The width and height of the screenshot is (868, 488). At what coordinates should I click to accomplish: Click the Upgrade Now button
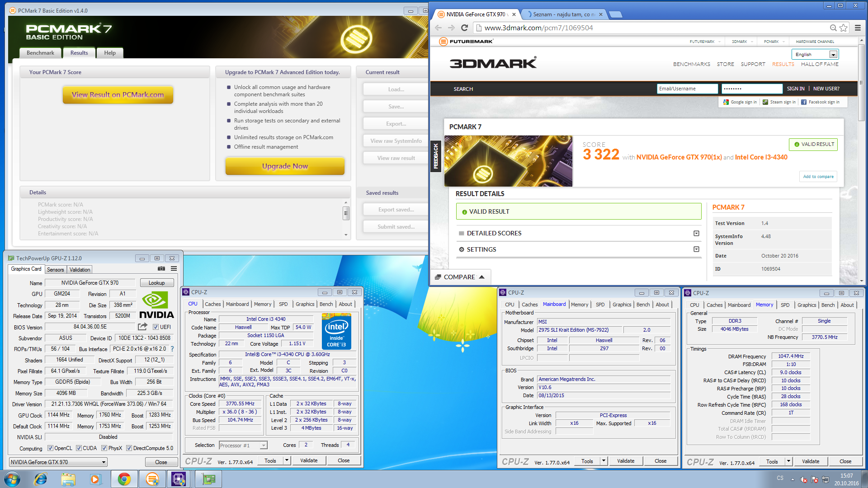[x=285, y=166]
